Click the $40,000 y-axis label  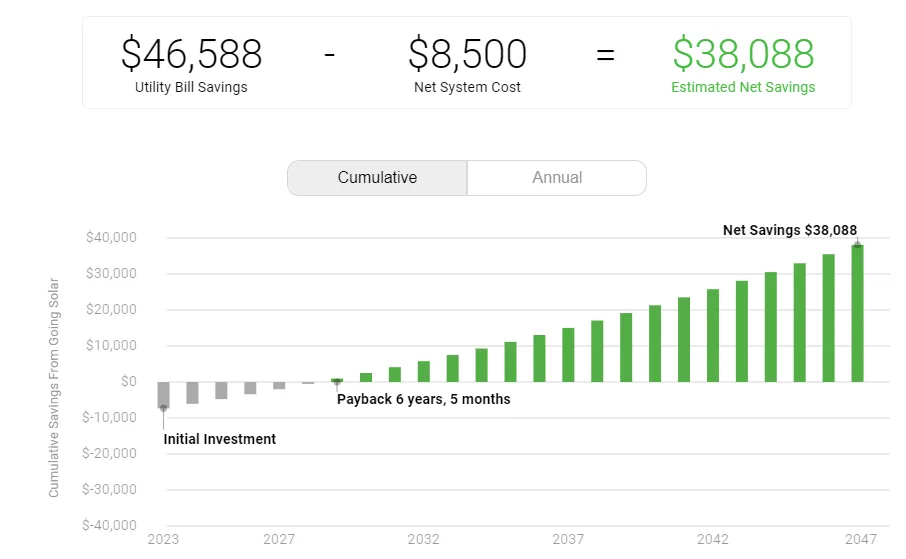pyautogui.click(x=111, y=238)
